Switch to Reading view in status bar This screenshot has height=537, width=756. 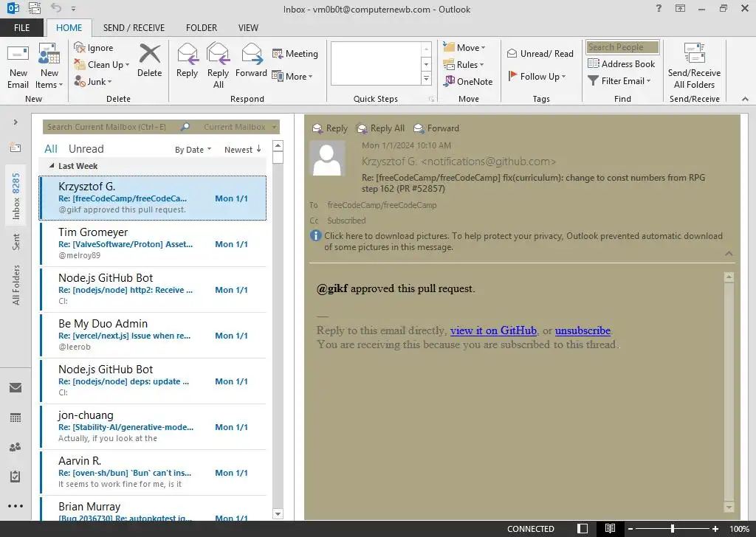point(610,528)
